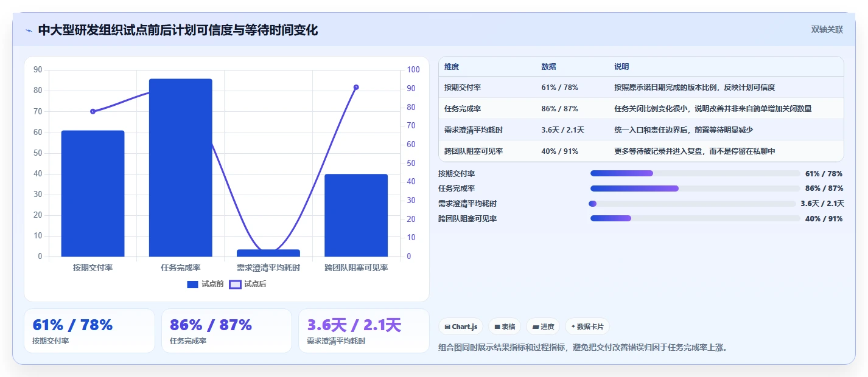The image size is (868, 377).
Task: Click the 说明 table column header
Action: point(621,67)
